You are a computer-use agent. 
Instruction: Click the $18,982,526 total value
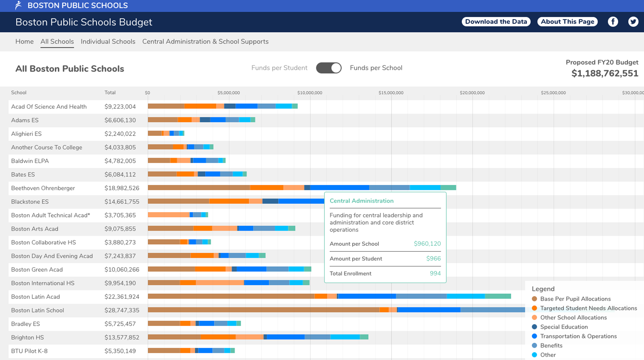click(x=122, y=188)
